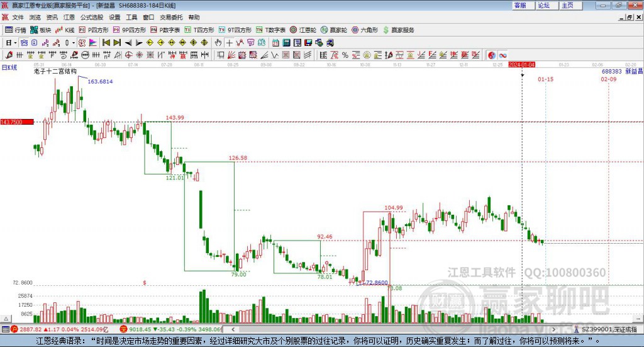
Task: Open the candlestick style dropdown arrow
Action: tap(74, 43)
